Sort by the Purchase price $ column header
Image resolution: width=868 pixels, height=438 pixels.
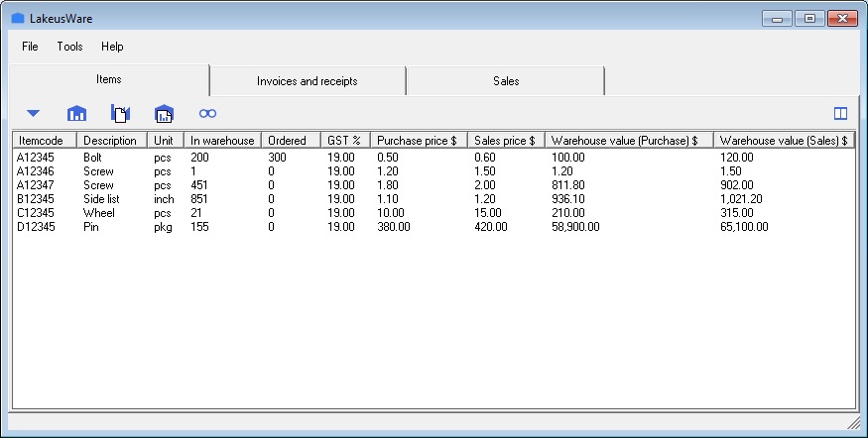point(419,141)
